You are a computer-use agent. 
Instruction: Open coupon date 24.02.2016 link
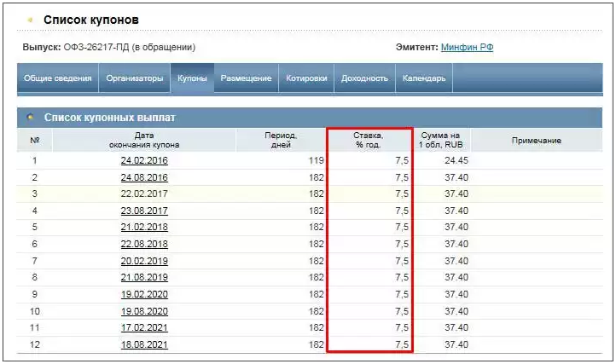pos(144,160)
